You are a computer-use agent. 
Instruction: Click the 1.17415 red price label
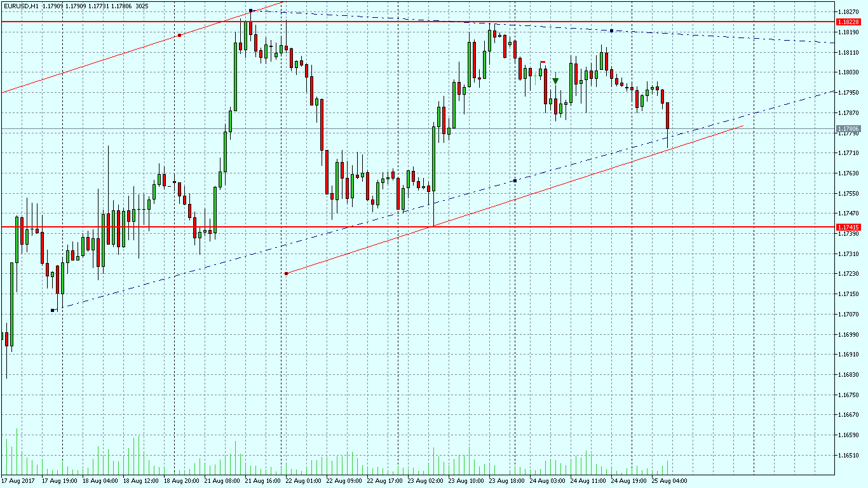(x=848, y=227)
